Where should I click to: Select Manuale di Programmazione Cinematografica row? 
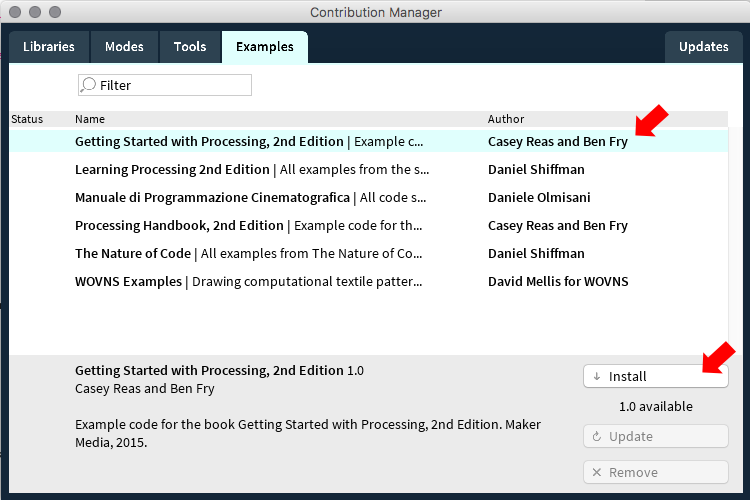[369, 198]
